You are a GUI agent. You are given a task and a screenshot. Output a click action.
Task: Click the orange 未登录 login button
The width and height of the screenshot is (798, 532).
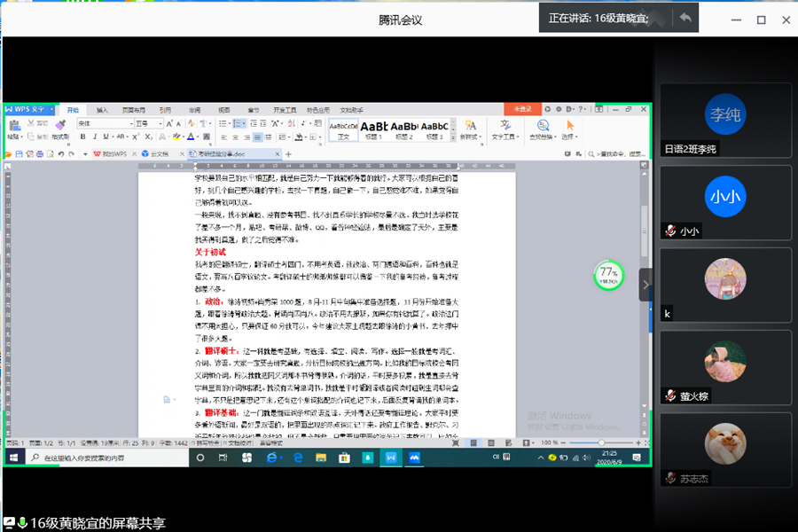[x=522, y=109]
